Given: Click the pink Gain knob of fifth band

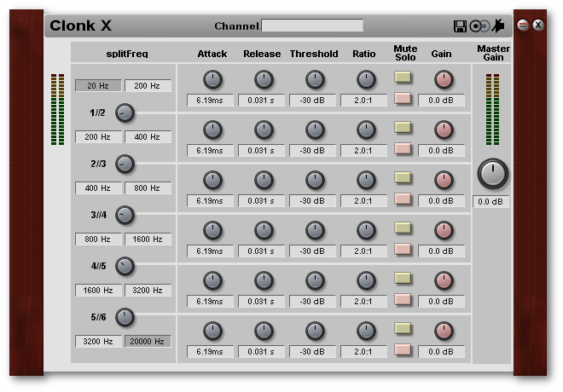Looking at the screenshot, I should (x=443, y=280).
